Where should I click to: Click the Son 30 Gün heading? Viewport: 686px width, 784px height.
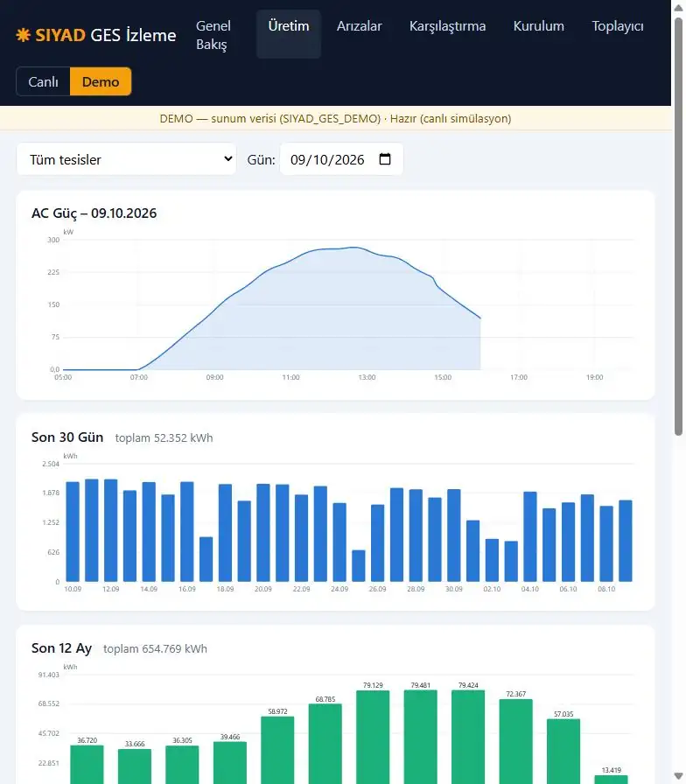(x=67, y=437)
